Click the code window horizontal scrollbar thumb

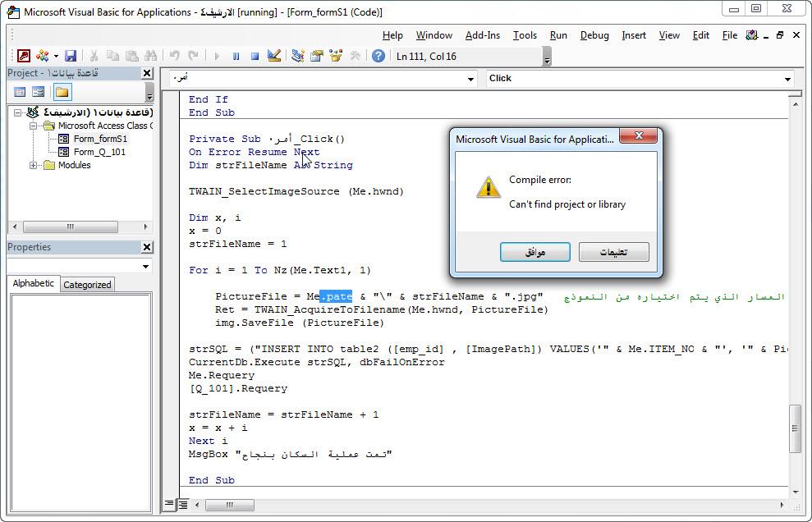[229, 505]
